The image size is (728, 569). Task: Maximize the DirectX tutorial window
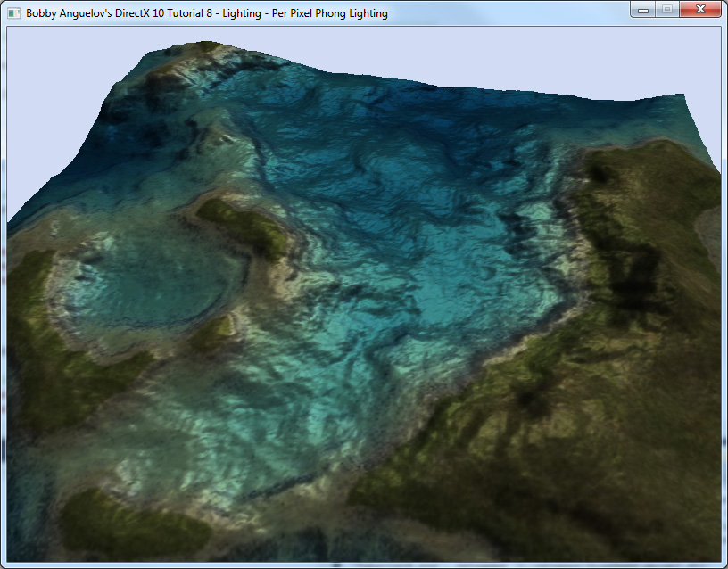click(x=666, y=10)
